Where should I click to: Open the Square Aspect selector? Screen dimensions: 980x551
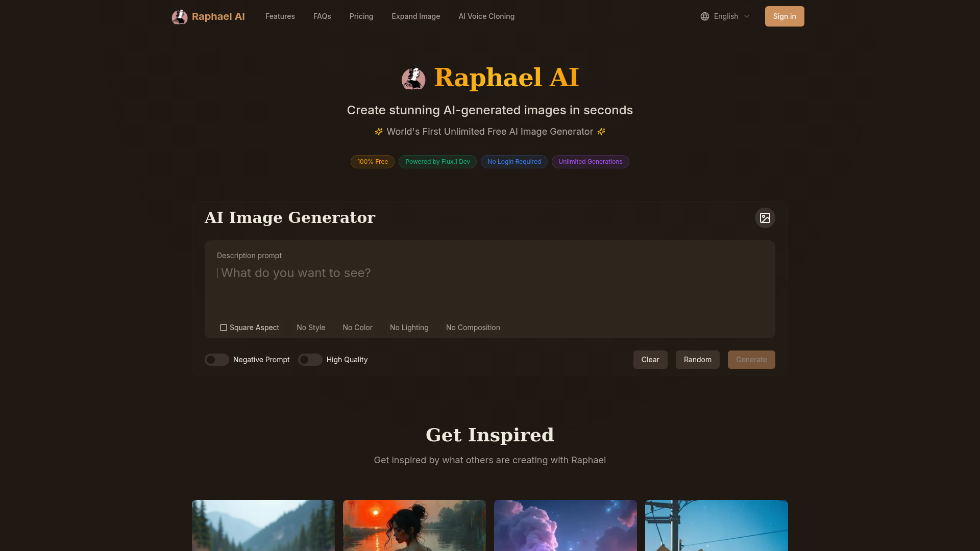[250, 328]
